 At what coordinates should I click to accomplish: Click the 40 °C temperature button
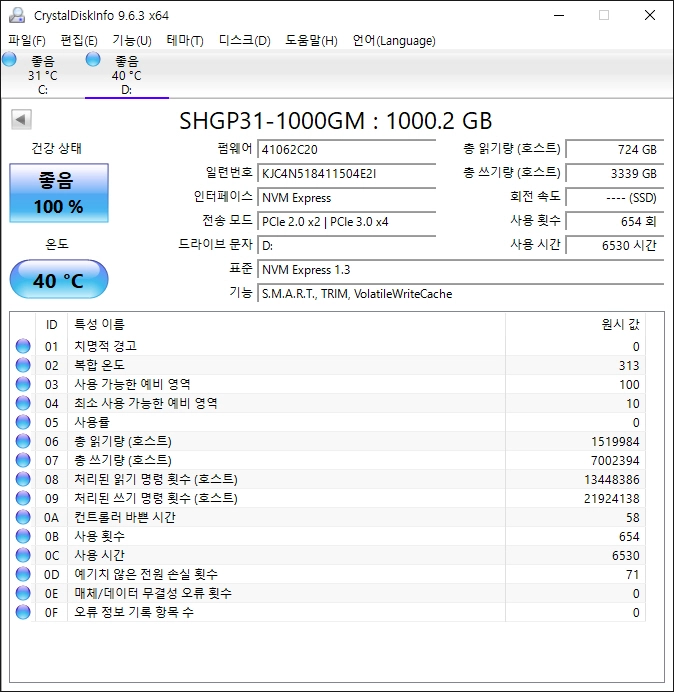coord(59,279)
